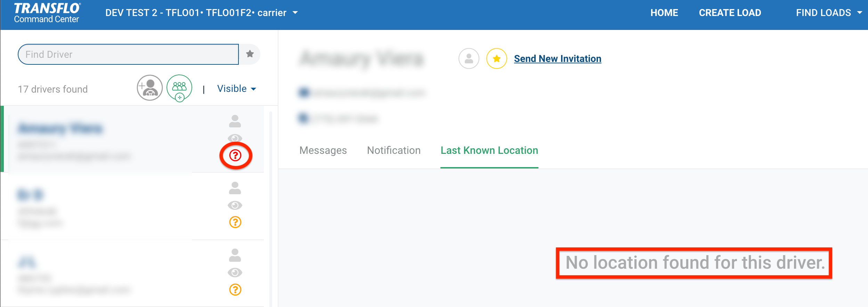Click the gray profile icon in driver header
The image size is (868, 307).
(469, 58)
